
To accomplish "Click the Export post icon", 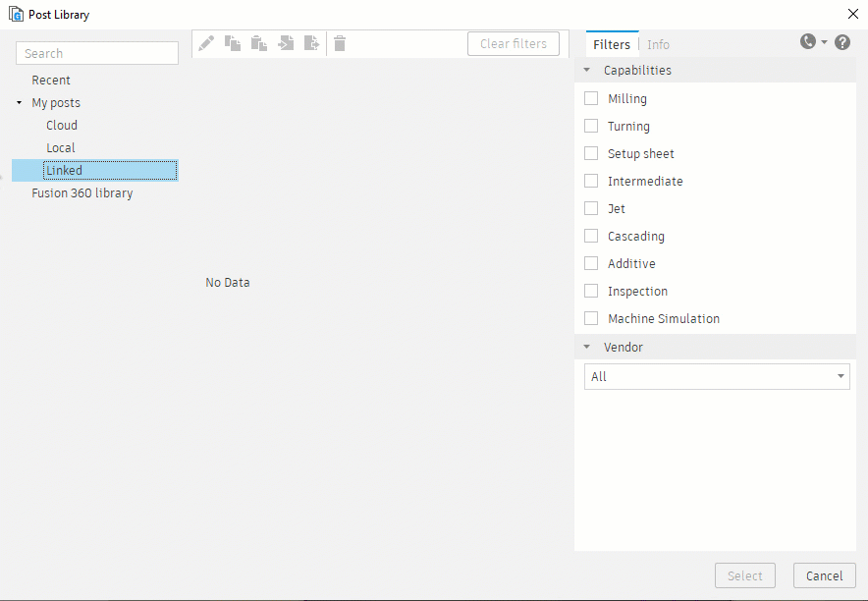I will tap(312, 43).
